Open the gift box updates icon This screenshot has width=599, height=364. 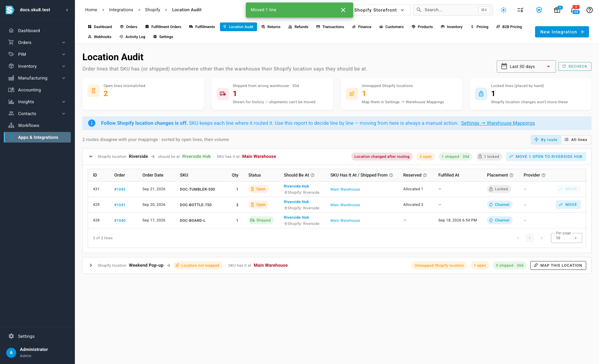point(557,10)
